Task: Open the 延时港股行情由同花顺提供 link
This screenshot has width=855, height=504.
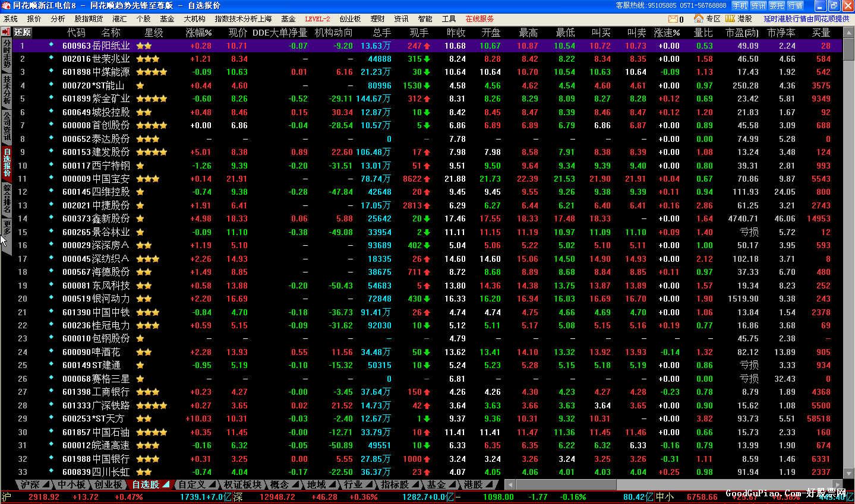Action: [x=806, y=19]
